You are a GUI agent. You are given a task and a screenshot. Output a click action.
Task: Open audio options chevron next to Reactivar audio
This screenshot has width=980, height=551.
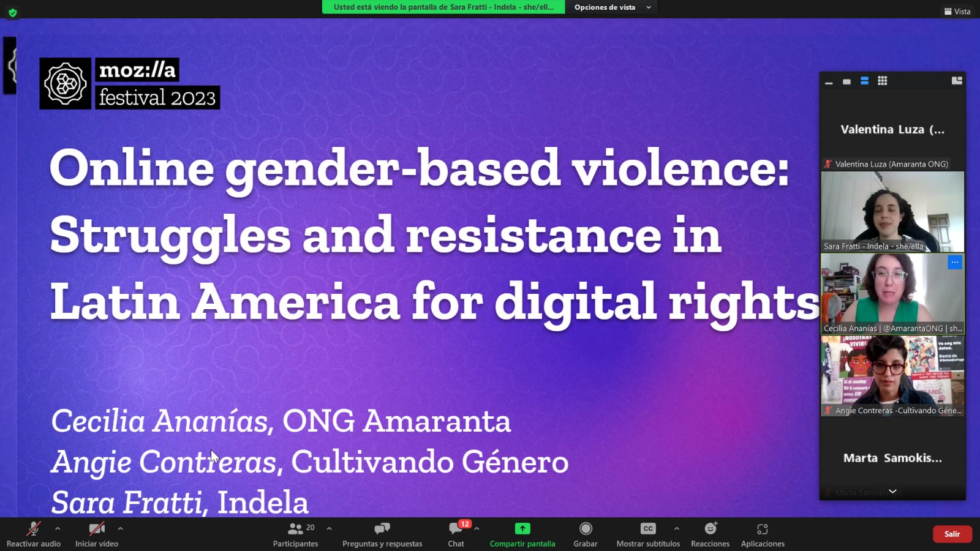tap(58, 528)
